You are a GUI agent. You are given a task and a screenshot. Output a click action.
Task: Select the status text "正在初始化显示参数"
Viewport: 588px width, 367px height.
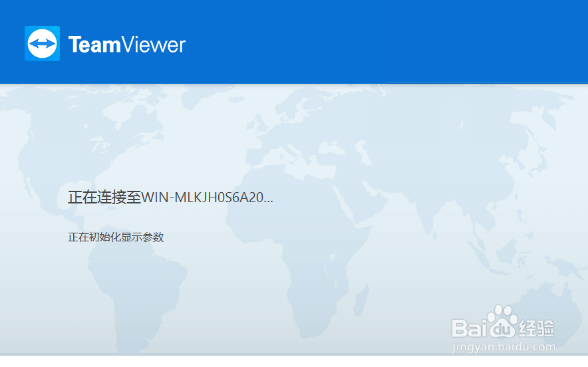tap(116, 237)
